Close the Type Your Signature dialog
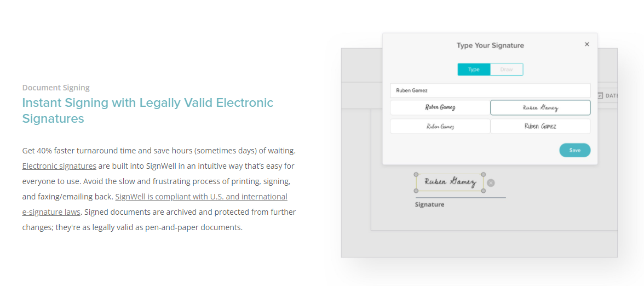Screen dimensions: 644x286 [x=587, y=44]
